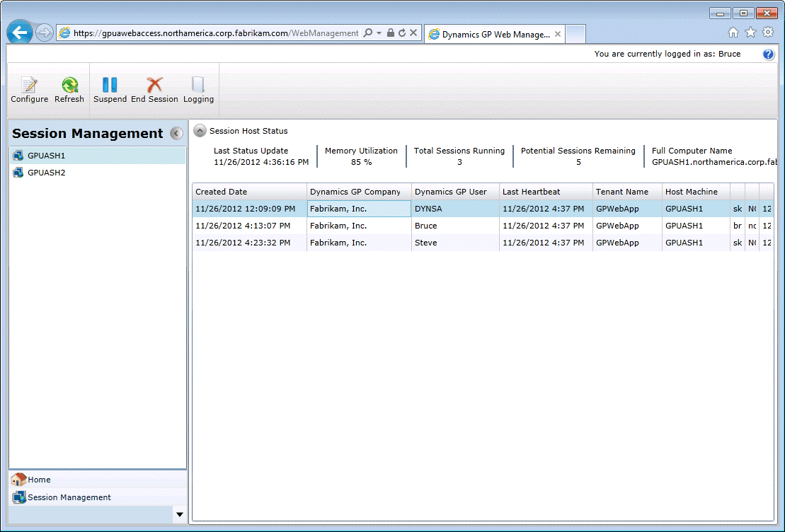
Task: Open Internet Explorer favorites star
Action: click(750, 32)
